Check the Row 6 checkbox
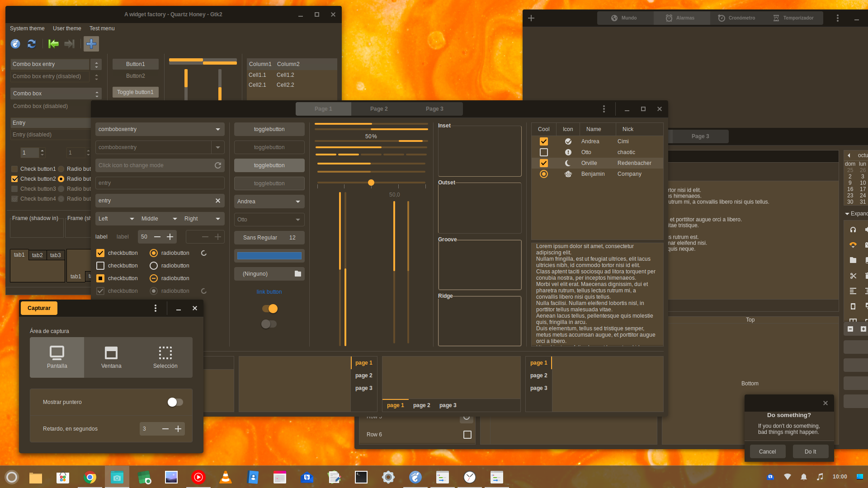Image resolution: width=868 pixels, height=488 pixels. click(x=467, y=434)
